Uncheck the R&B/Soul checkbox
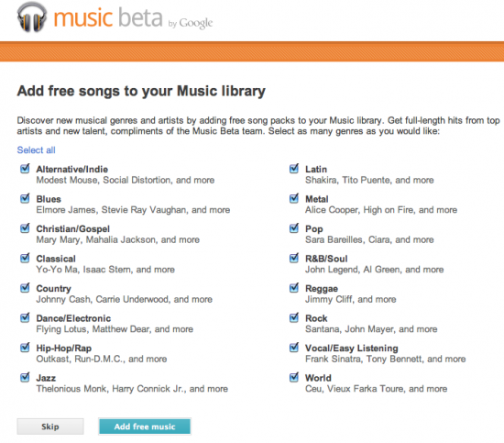The height and width of the screenshot is (443, 504). pos(294,258)
